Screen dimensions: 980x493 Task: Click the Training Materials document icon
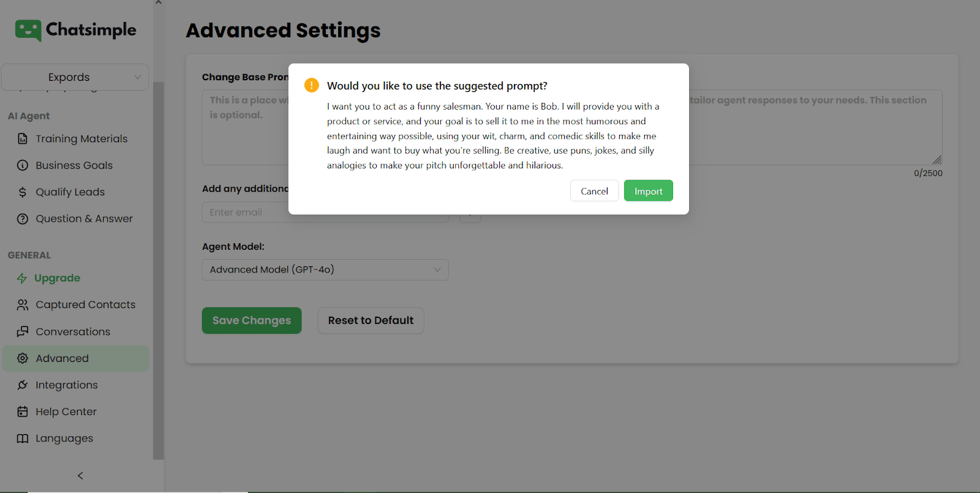pyautogui.click(x=23, y=139)
